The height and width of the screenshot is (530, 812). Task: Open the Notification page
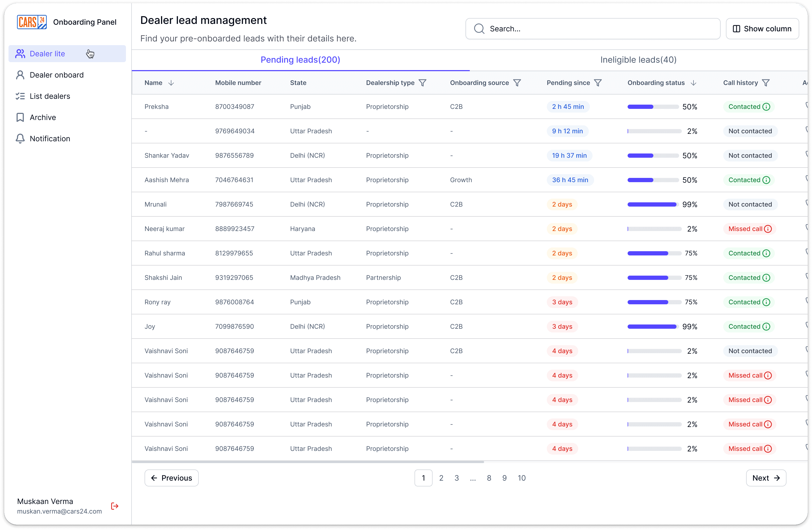(67, 138)
